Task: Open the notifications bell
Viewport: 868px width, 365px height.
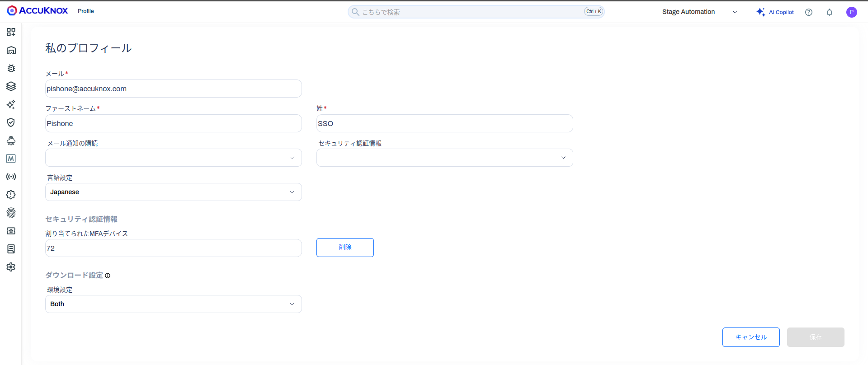Action: click(830, 12)
